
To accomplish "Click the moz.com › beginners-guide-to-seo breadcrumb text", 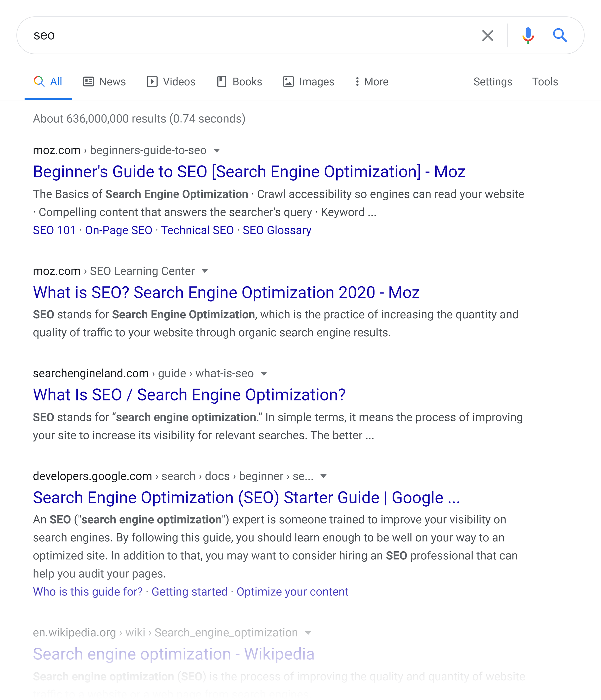I will point(120,150).
